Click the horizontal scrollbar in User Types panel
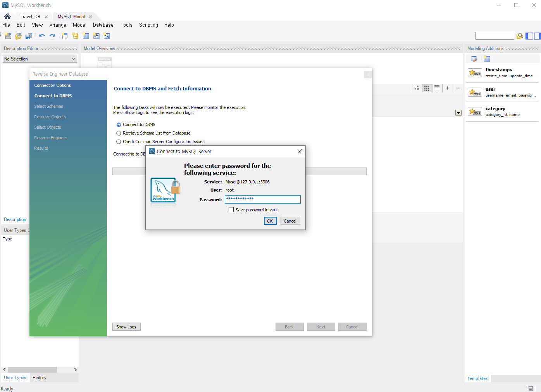Screen dimensions: 541x392 point(32,370)
